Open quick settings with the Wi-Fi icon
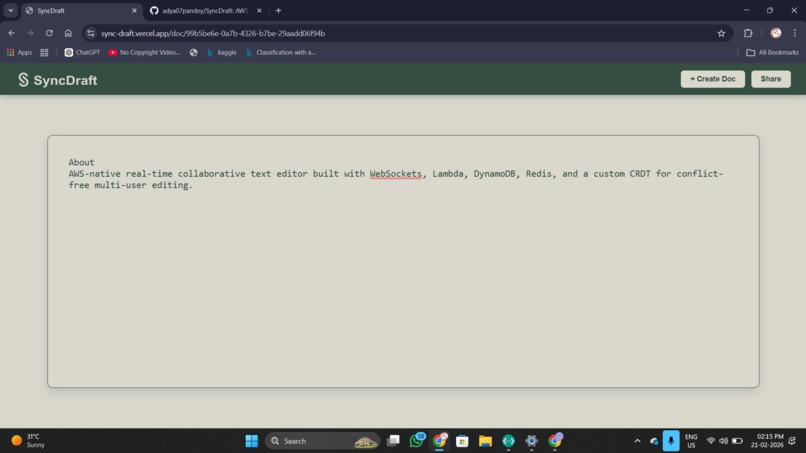The image size is (806, 453). [711, 441]
